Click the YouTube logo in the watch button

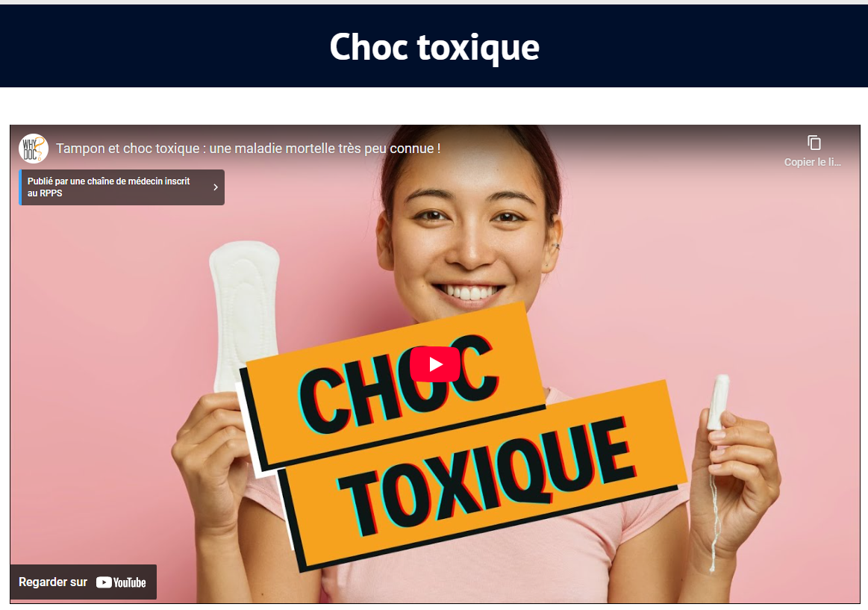pyautogui.click(x=121, y=582)
